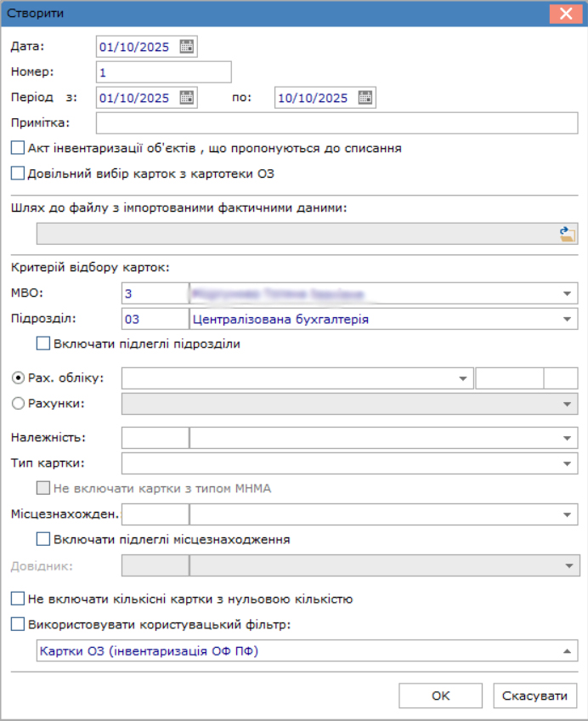Browse for imported data file
This screenshot has height=721, width=588.
point(568,234)
